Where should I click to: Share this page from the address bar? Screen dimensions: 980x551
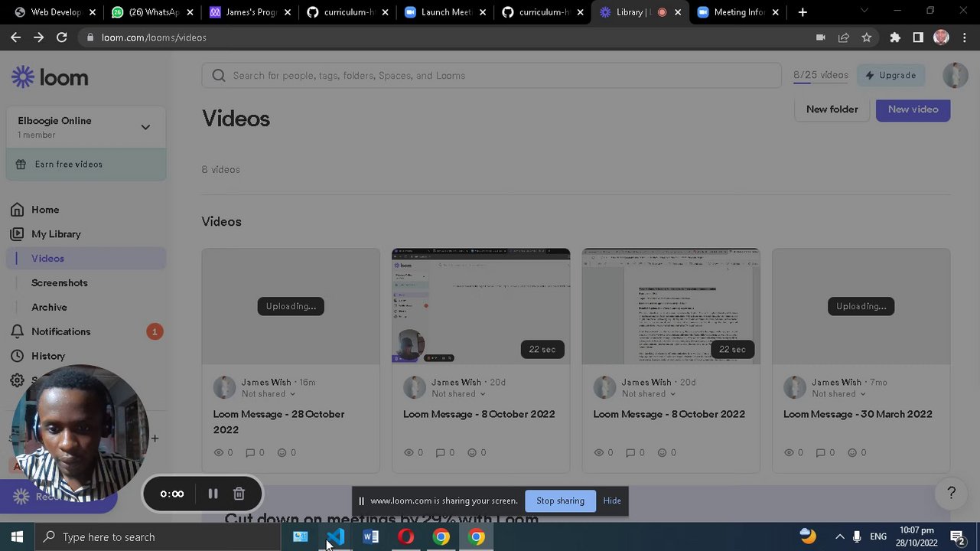(844, 37)
